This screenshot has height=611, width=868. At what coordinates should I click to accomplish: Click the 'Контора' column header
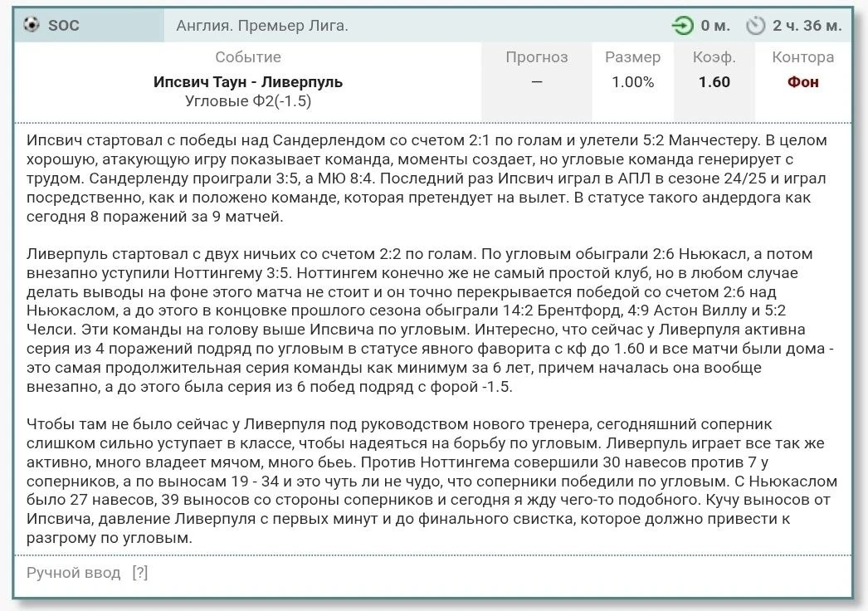tap(802, 57)
